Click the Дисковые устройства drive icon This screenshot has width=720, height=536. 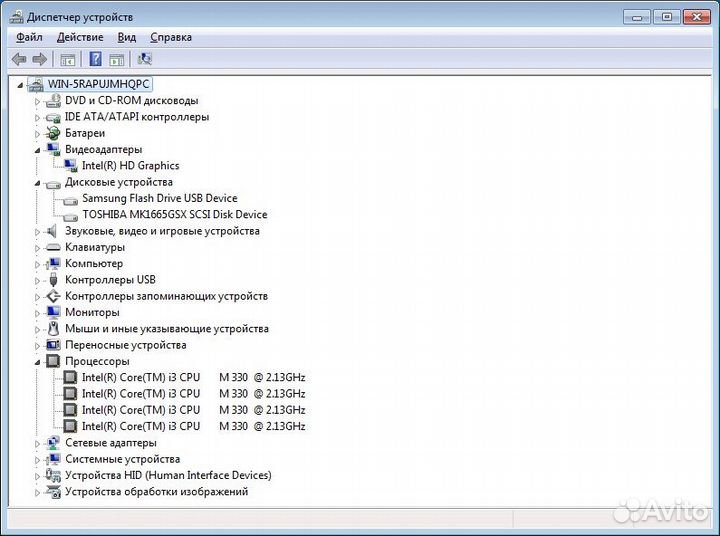[x=53, y=184]
